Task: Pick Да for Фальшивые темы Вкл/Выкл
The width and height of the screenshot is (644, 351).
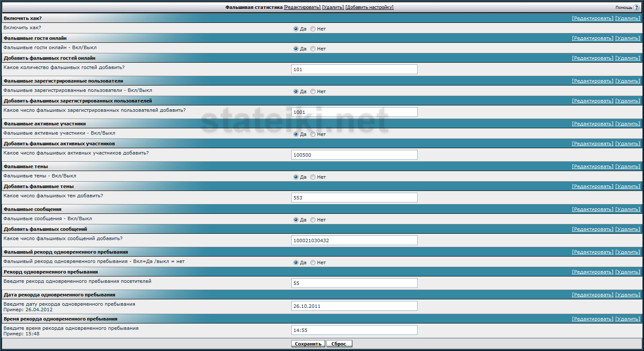Action: point(296,177)
